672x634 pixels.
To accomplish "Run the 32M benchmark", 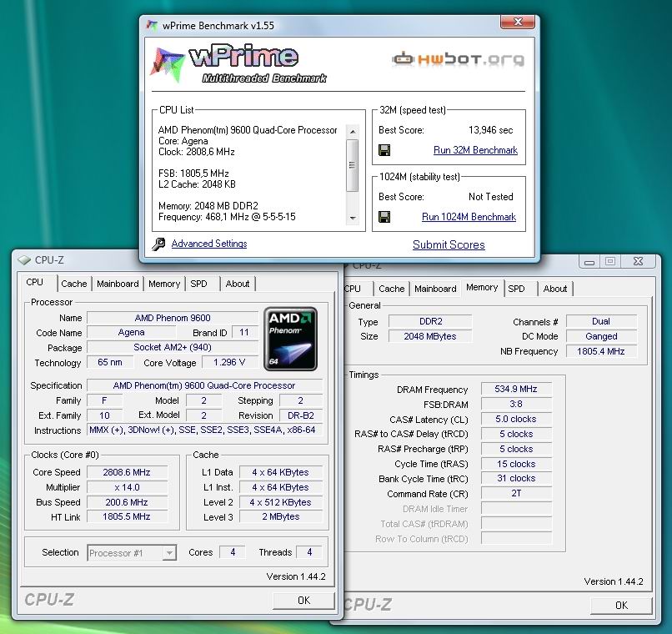I will pyautogui.click(x=475, y=150).
